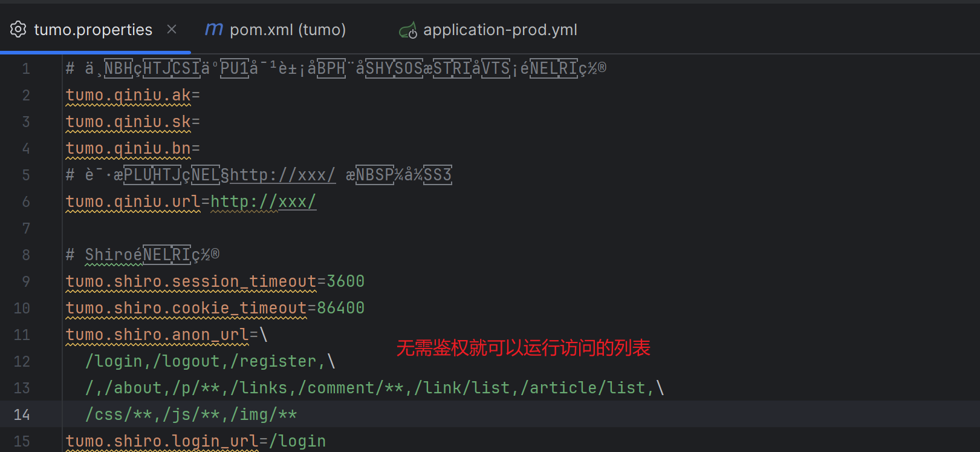Click the /about path on line 13
Image resolution: width=980 pixels, height=452 pixels.
pyautogui.click(x=133, y=388)
